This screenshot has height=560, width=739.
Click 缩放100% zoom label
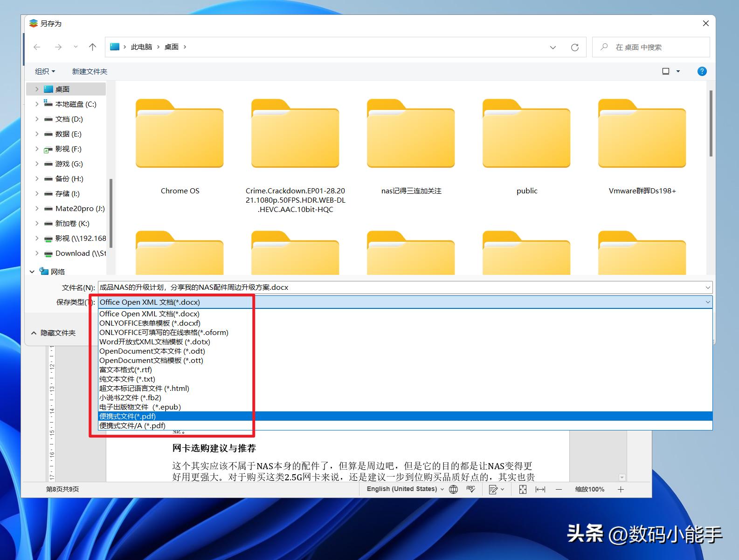[589, 489]
